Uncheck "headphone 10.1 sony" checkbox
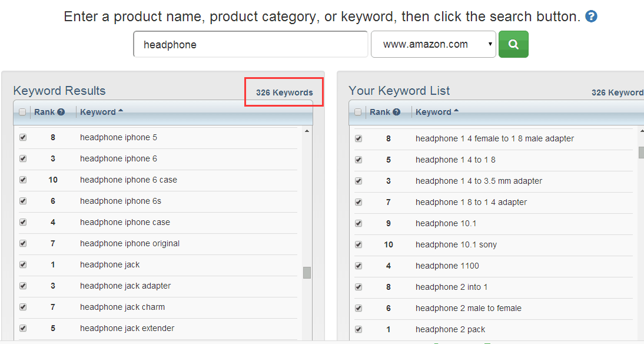644x344 pixels. [x=358, y=244]
